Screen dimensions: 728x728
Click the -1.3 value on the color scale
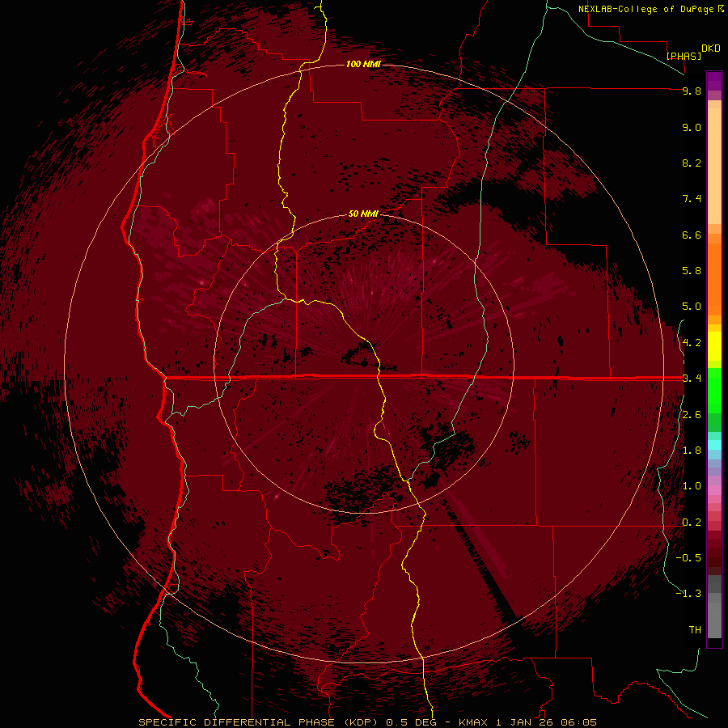[x=688, y=594]
